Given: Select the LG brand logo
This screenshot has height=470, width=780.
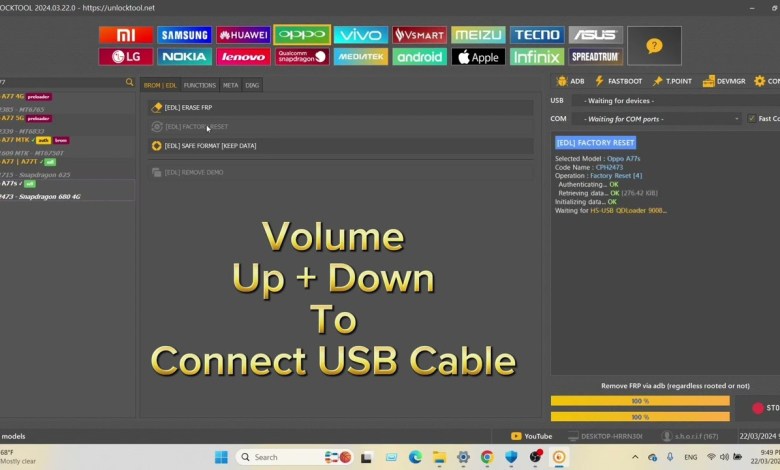Looking at the screenshot, I should [126, 57].
